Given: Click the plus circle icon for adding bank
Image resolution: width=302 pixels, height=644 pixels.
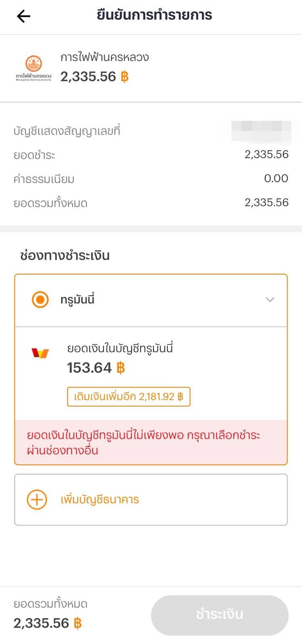Looking at the screenshot, I should [37, 500].
